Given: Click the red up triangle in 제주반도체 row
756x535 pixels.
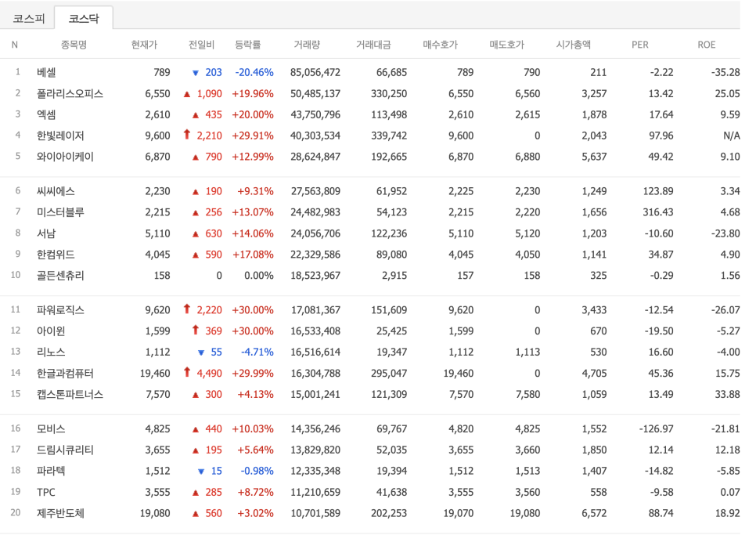Looking at the screenshot, I should [196, 514].
